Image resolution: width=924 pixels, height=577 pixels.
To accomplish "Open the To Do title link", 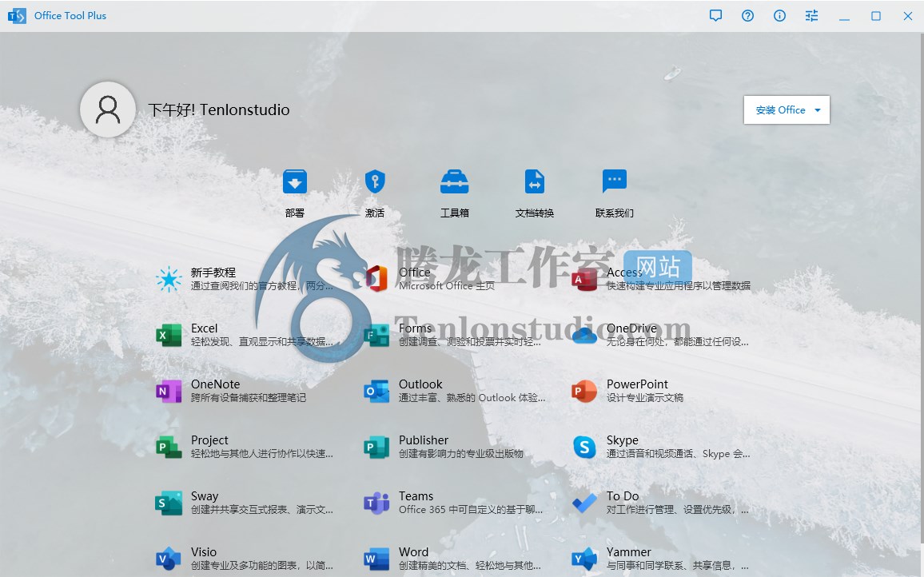I will point(623,496).
